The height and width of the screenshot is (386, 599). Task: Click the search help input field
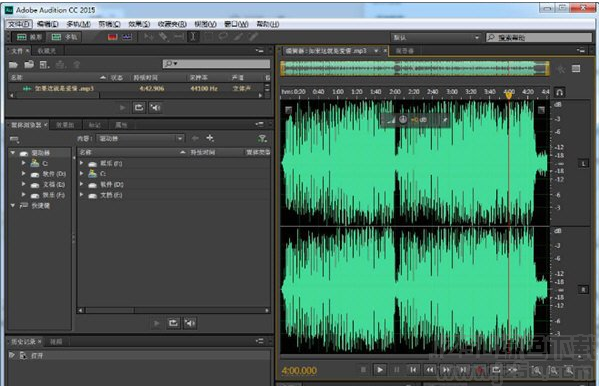pyautogui.click(x=539, y=37)
